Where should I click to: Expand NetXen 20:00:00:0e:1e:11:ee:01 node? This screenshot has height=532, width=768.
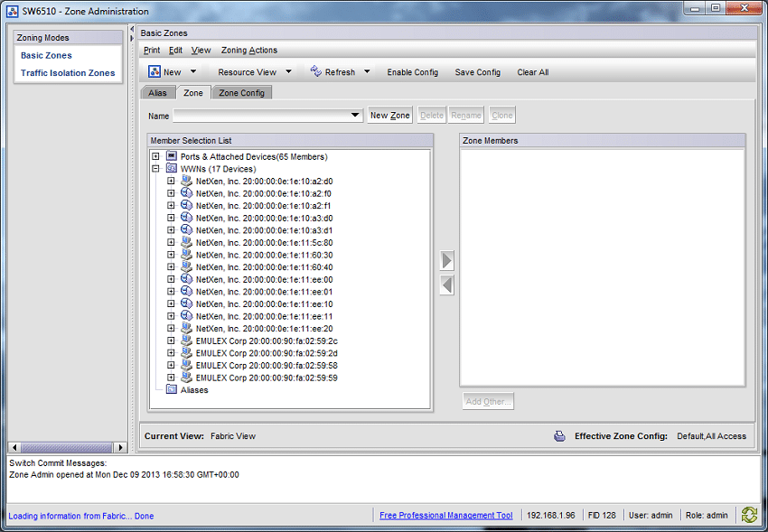pos(171,291)
